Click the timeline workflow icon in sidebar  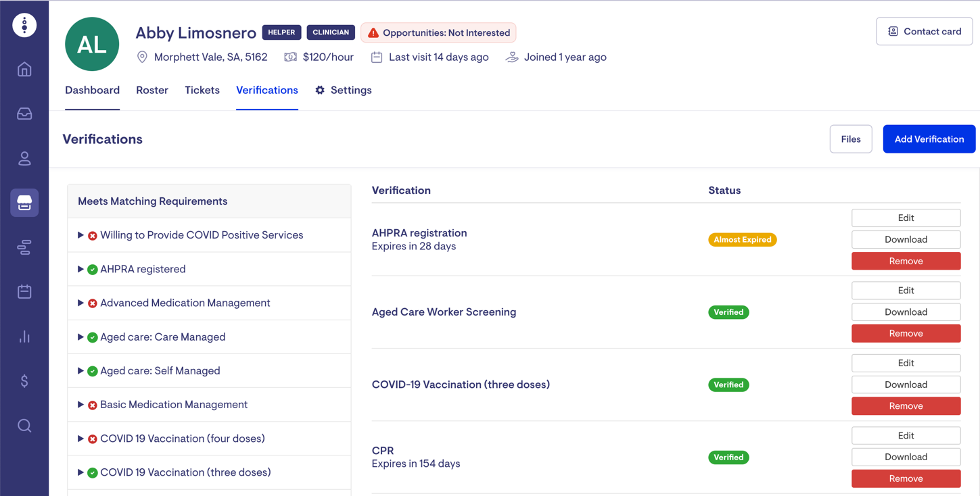[x=24, y=247]
